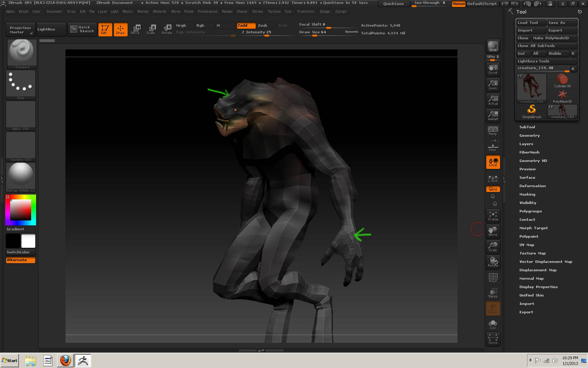Open the Stroke menu
Viewport: 588px width, 368px height.
click(x=257, y=12)
